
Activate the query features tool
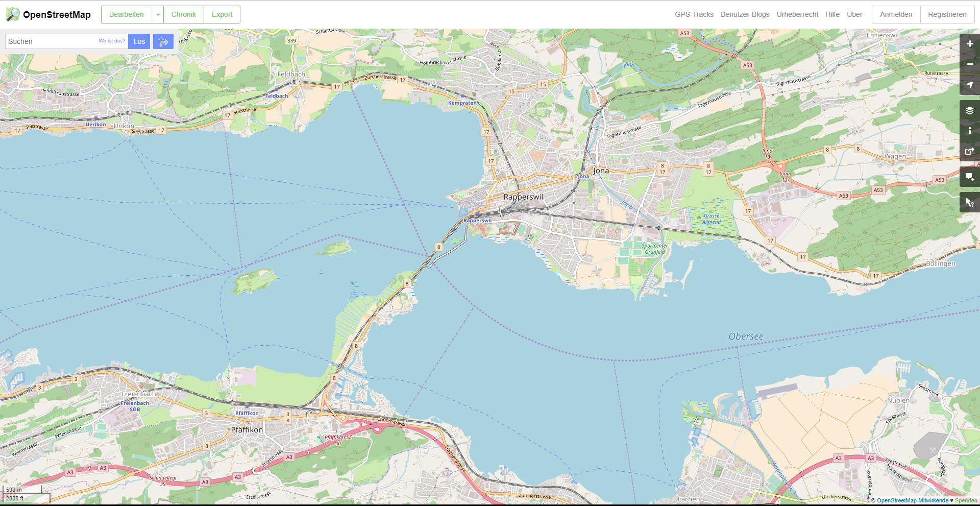[970, 202]
